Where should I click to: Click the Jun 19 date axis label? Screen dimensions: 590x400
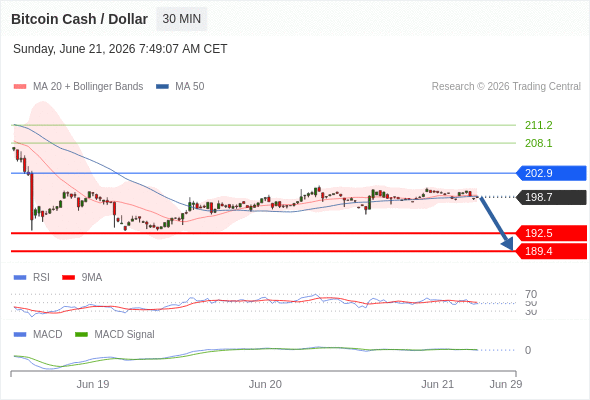click(x=93, y=385)
